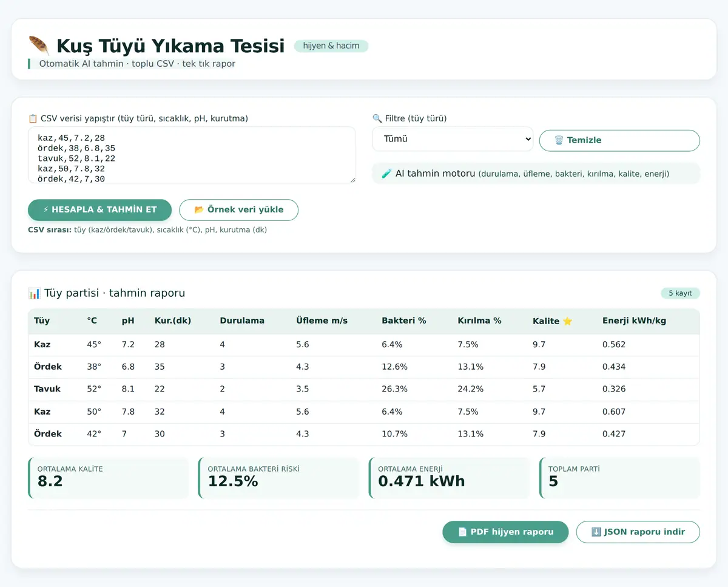Viewport: 728px width, 587px height.
Task: Click the "Kuş Tüyü Yıkama Tesisi" title
Action: 170,46
